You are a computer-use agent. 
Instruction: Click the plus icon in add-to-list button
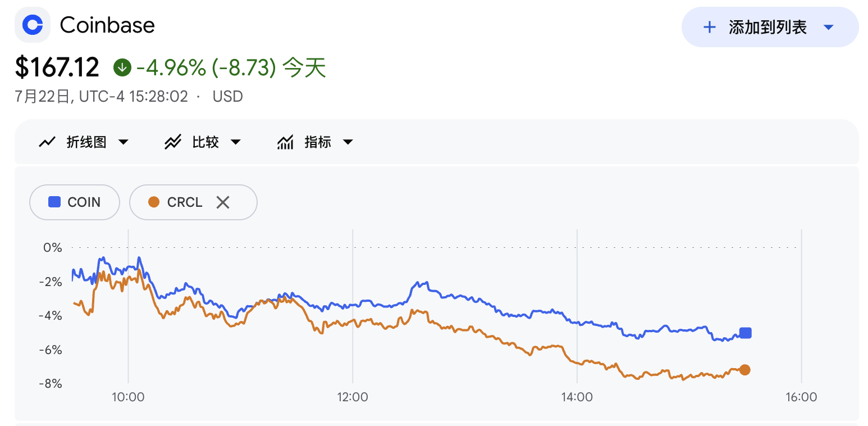point(710,27)
